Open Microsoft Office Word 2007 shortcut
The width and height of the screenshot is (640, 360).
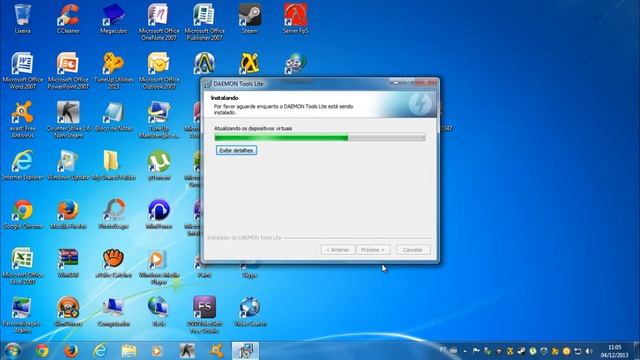click(22, 71)
